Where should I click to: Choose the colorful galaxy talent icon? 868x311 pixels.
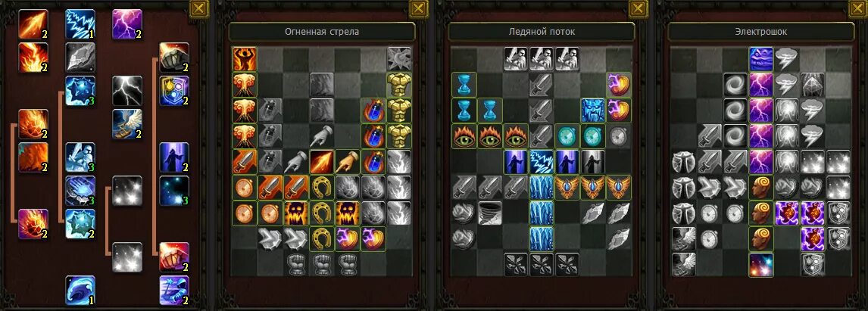(x=761, y=265)
